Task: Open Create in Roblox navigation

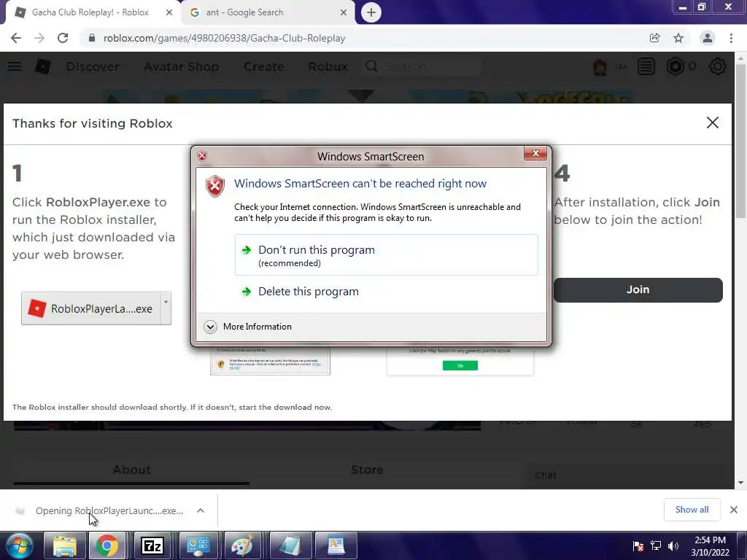Action: [x=263, y=66]
